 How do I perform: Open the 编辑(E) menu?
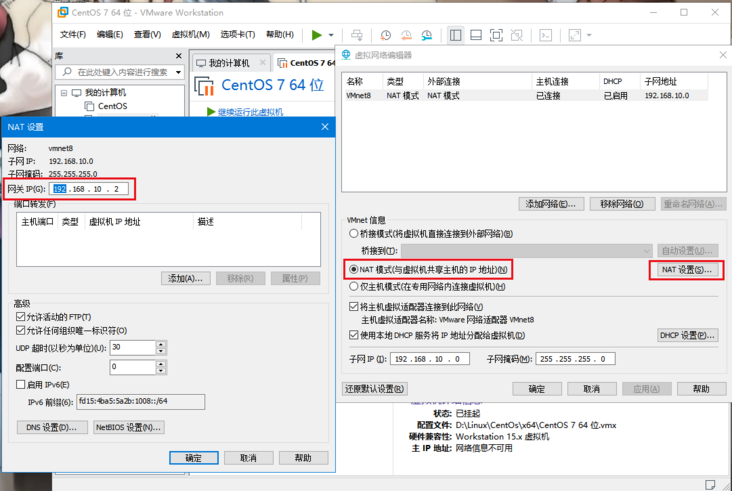(x=110, y=35)
